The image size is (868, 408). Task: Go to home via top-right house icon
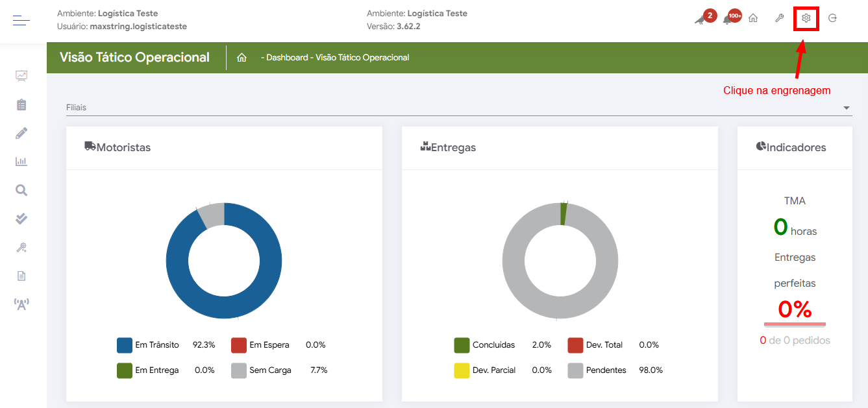[x=753, y=18]
